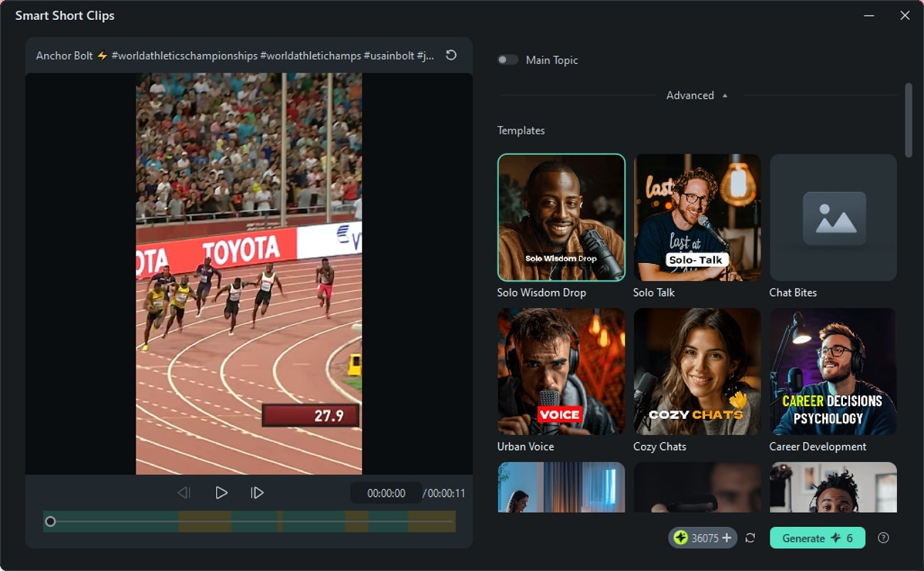Reset the generated video title
This screenshot has width=924, height=571.
click(x=451, y=55)
